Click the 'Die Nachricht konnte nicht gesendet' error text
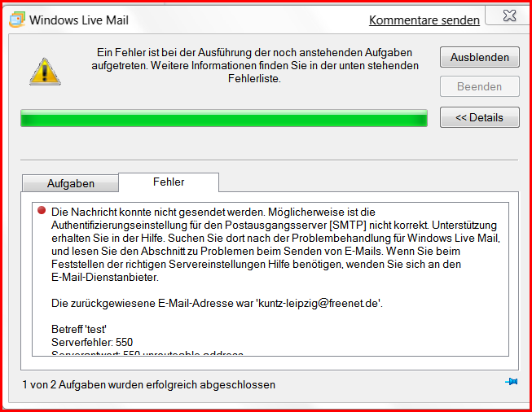This screenshot has width=532, height=412. point(275,244)
